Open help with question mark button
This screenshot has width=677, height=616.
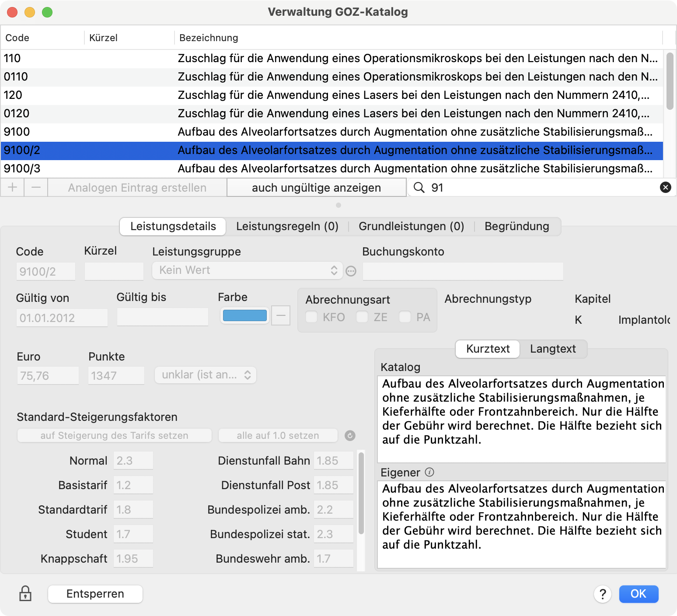point(603,594)
